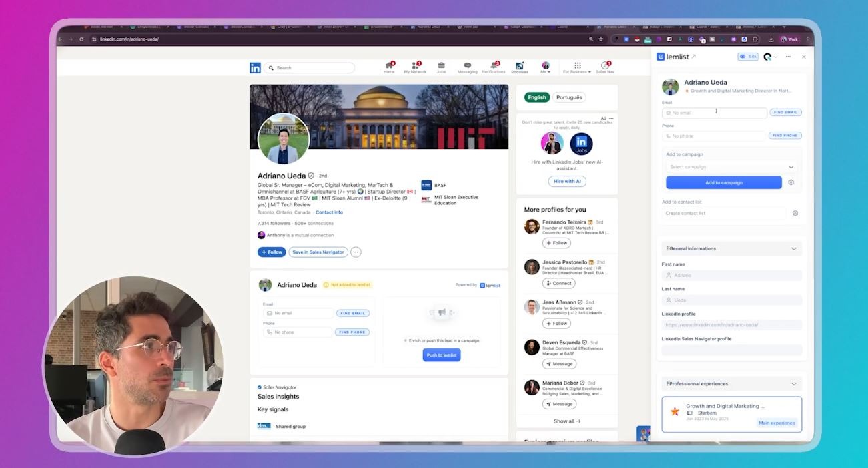
Task: Click Show all profiles link
Action: click(x=567, y=421)
